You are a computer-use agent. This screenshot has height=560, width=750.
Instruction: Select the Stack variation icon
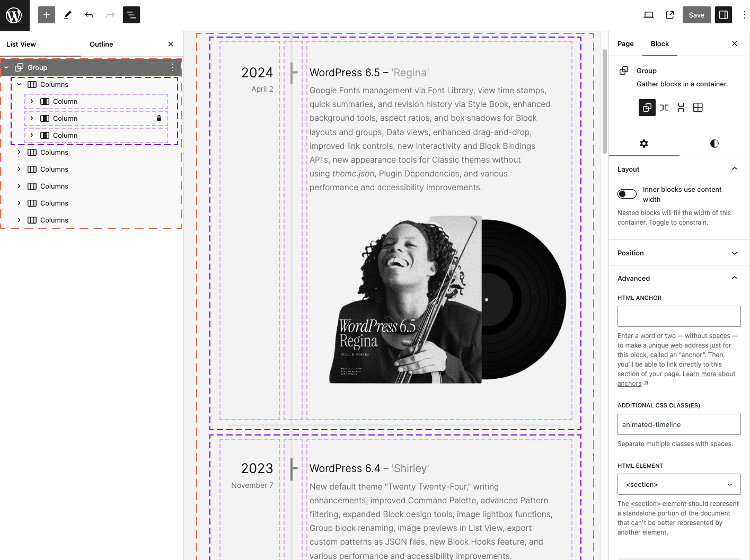[681, 108]
